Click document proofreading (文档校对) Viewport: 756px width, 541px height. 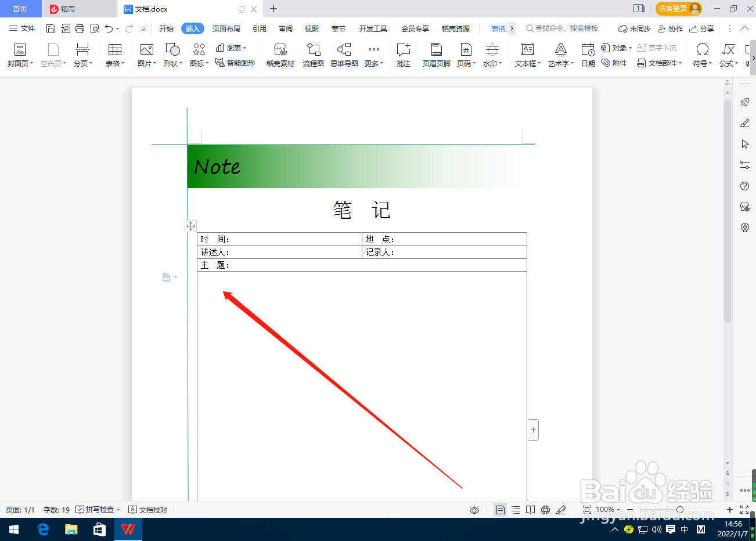tap(148, 510)
